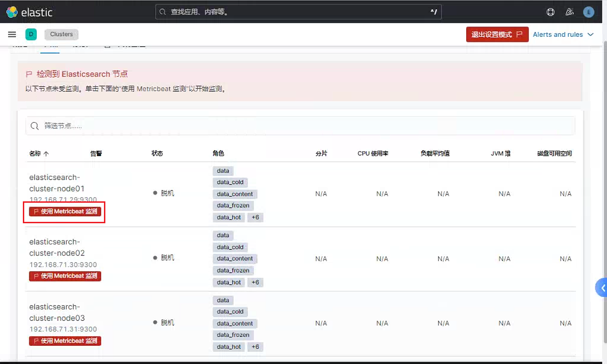This screenshot has height=364, width=607.
Task: Open the elasticsearch-cluster-node03 link
Action: tap(57, 312)
